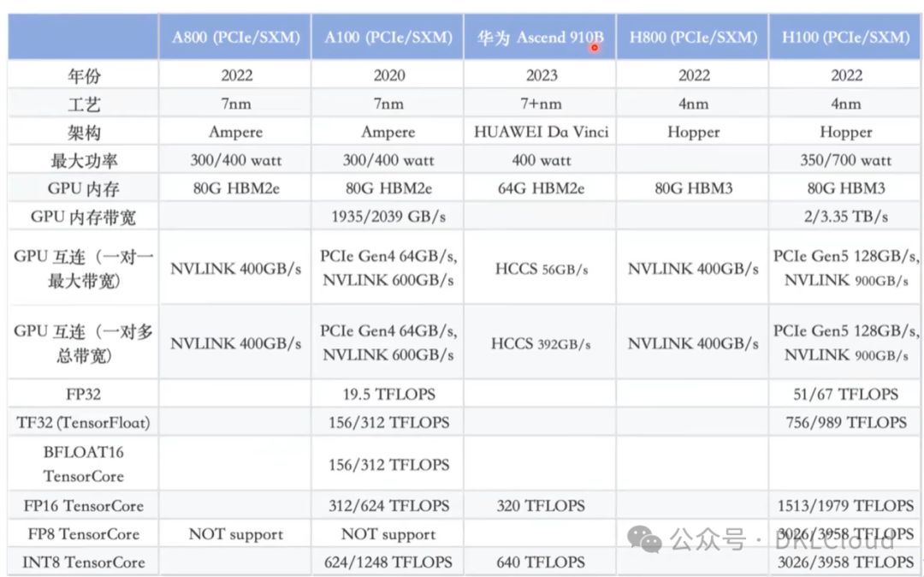
Task: Select 80G HBM2e in the A800 column
Action: (x=236, y=188)
